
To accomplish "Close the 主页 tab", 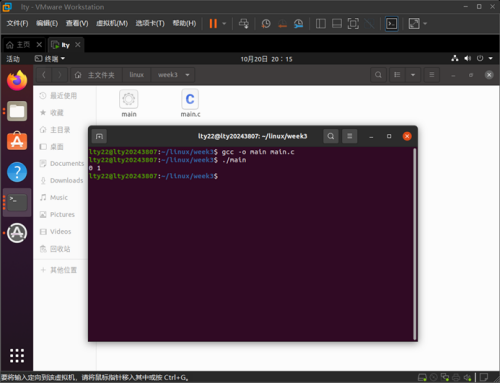I will [39, 45].
